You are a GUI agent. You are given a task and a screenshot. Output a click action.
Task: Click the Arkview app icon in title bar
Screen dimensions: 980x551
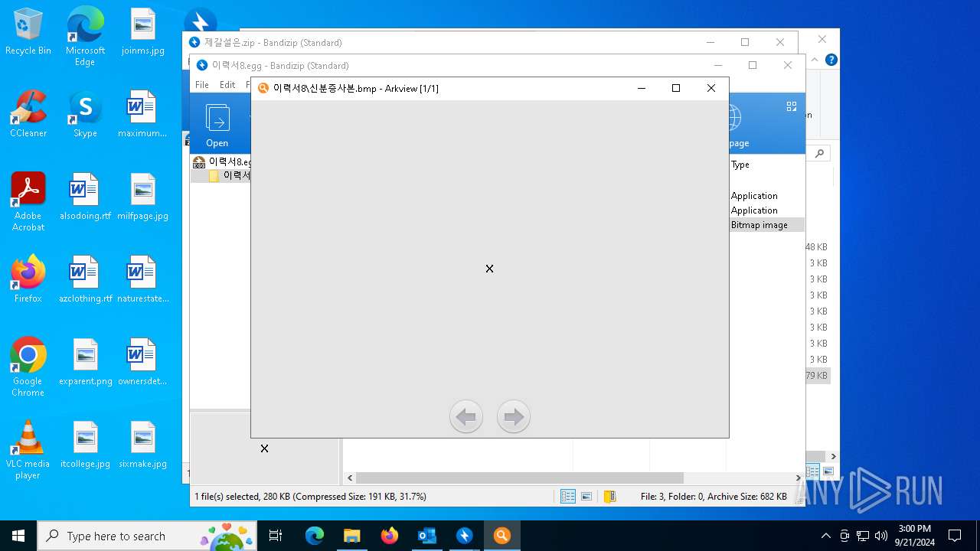pos(263,88)
